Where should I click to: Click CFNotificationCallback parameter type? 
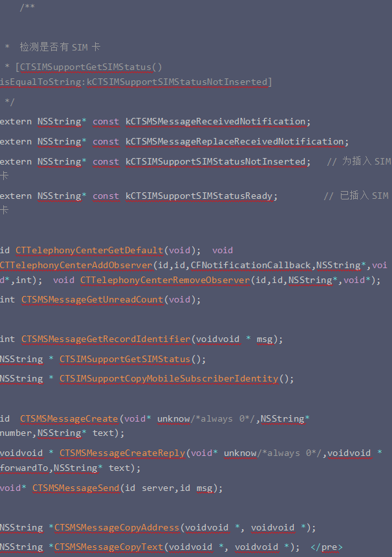[251, 266]
